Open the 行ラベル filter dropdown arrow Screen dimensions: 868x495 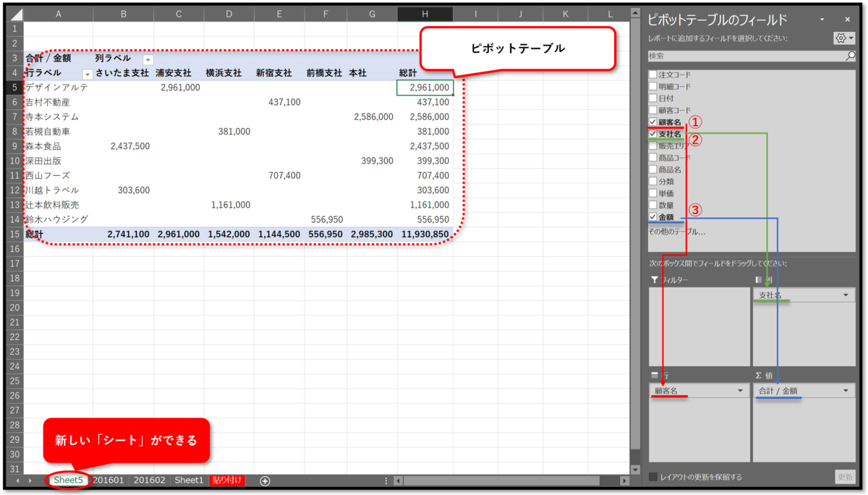pos(87,73)
